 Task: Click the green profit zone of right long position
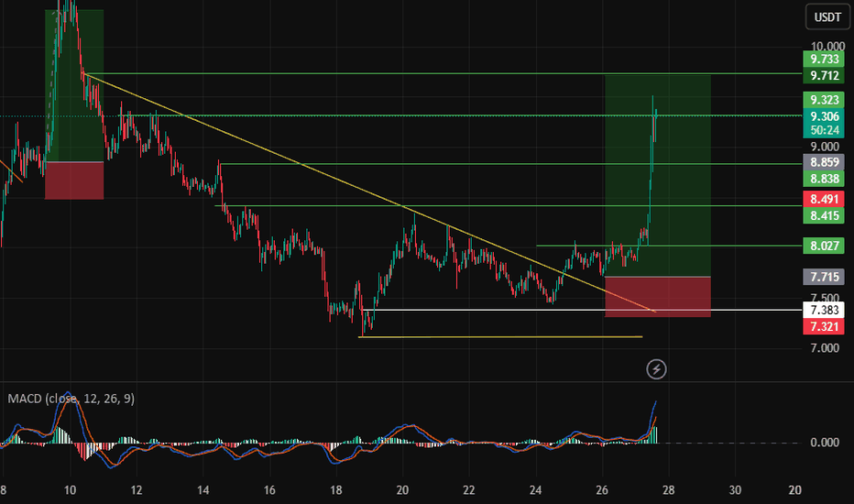tap(678, 183)
